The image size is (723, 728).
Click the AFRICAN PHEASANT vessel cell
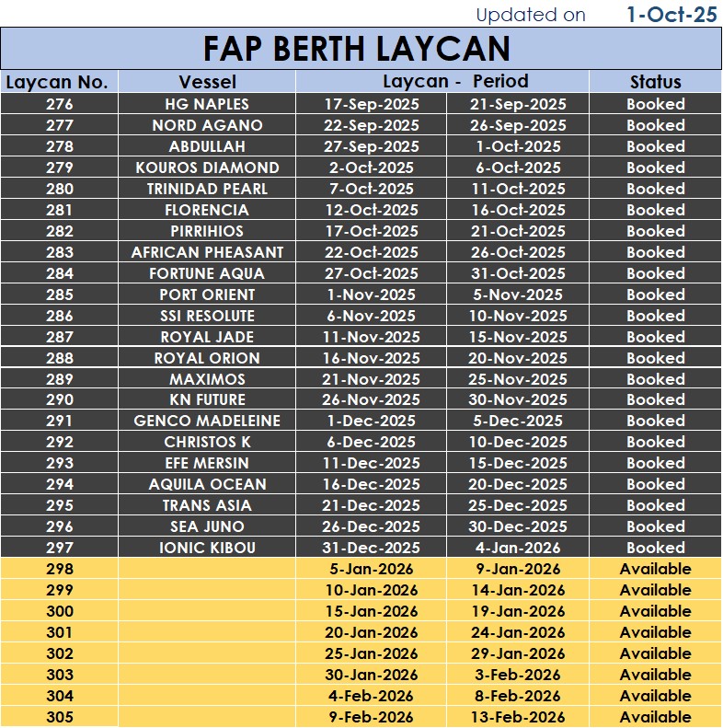(x=207, y=252)
